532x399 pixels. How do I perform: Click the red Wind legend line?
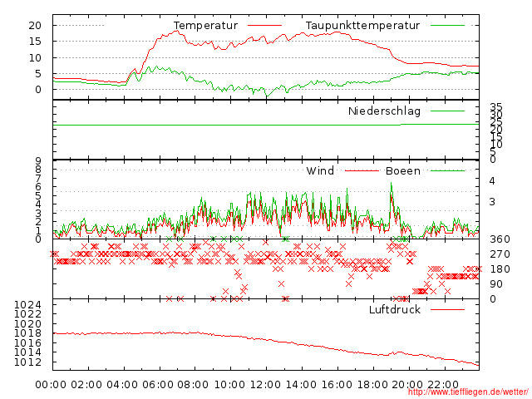pyautogui.click(x=362, y=170)
